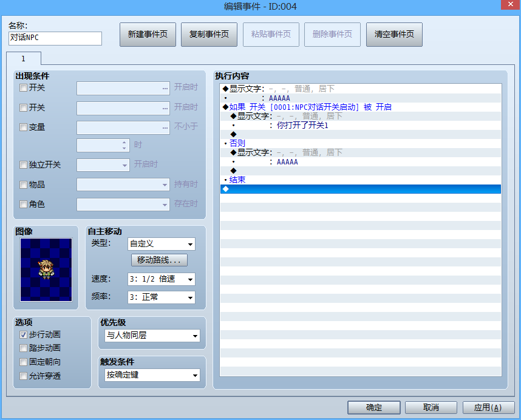Image resolution: width=521 pixels, height=420 pixels.
Task: Close the 编辑事件 dialog window
Action: pyautogui.click(x=511, y=5)
